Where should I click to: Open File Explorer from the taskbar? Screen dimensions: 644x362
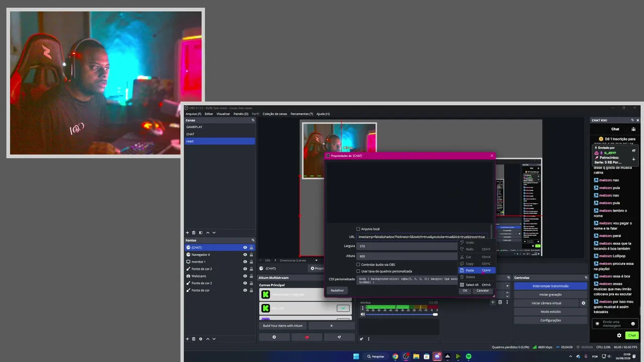point(416,356)
